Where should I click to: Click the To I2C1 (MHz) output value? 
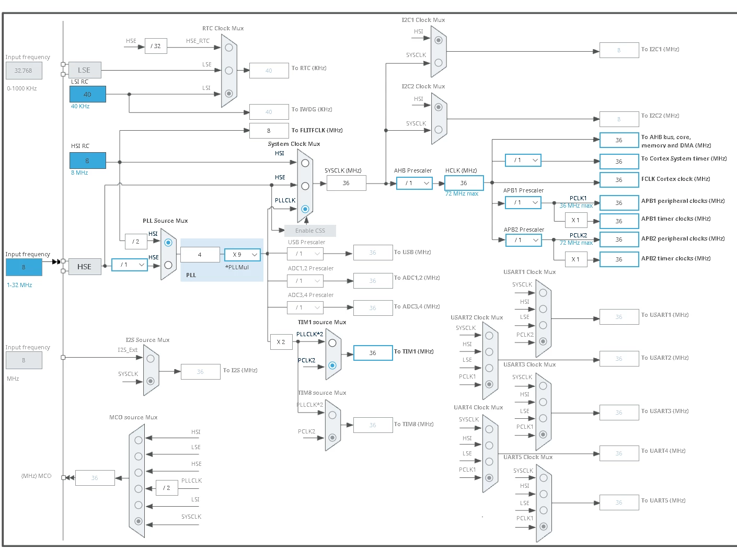(x=619, y=50)
